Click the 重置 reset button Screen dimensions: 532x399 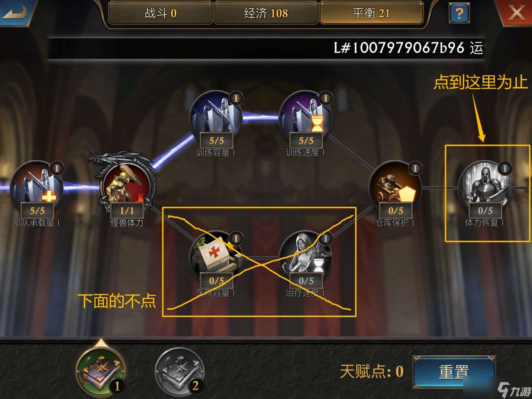click(x=454, y=372)
